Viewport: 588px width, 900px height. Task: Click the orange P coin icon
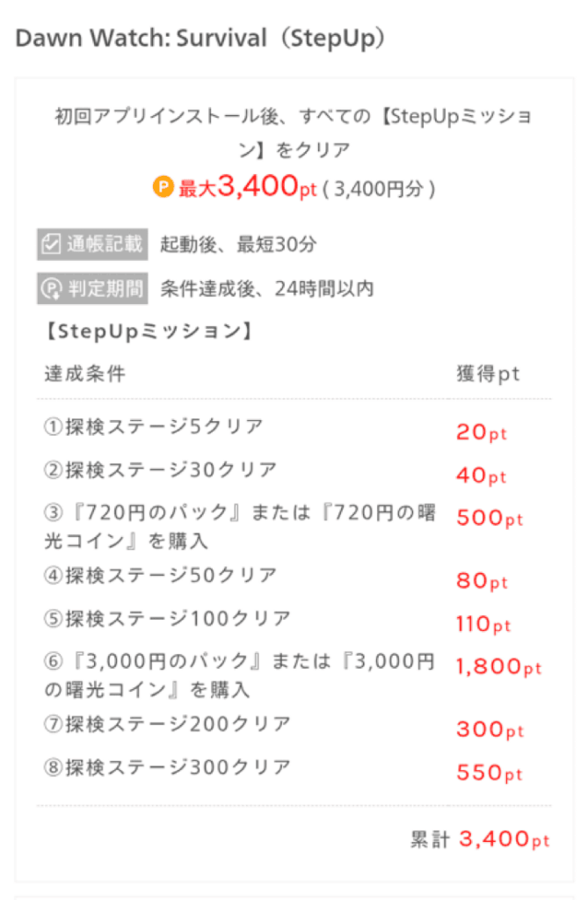coord(163,187)
